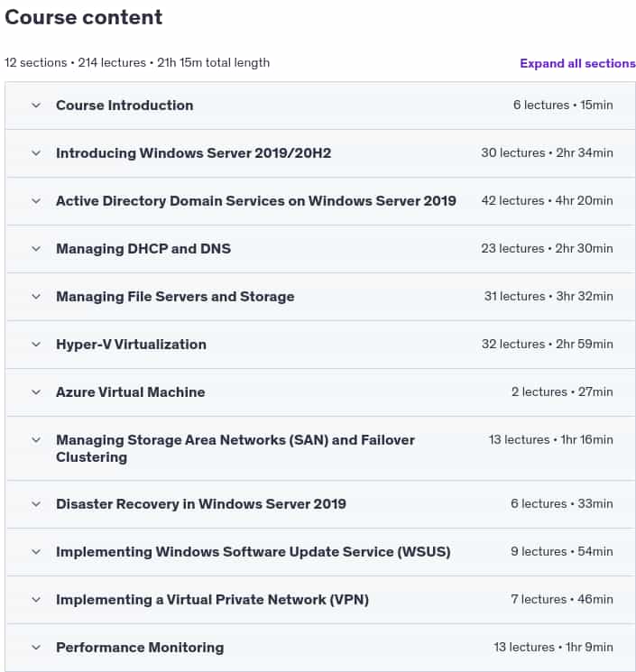Expand chevron beside Introducing Windows Server 2019/20H2
Viewport: 636px width, 672px height.
click(36, 153)
